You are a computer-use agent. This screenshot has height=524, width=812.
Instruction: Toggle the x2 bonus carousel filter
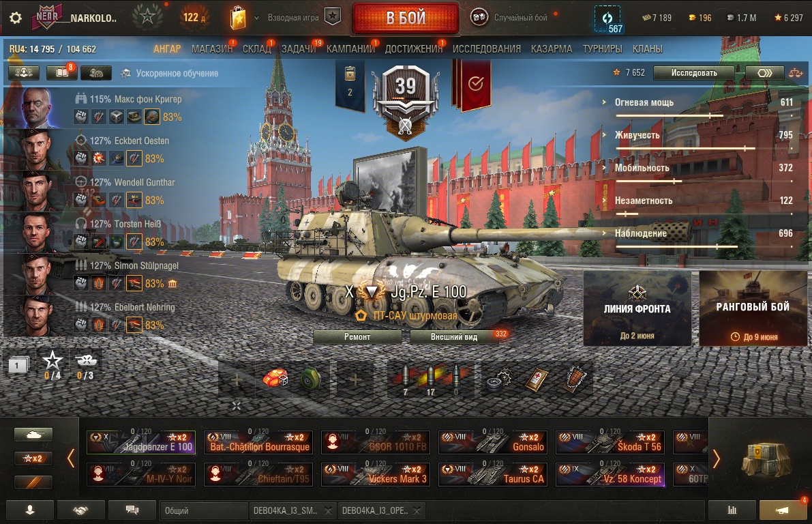pyautogui.click(x=33, y=458)
